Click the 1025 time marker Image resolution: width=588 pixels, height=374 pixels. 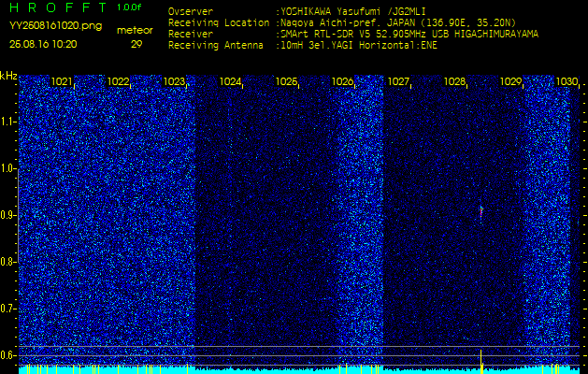coord(286,81)
